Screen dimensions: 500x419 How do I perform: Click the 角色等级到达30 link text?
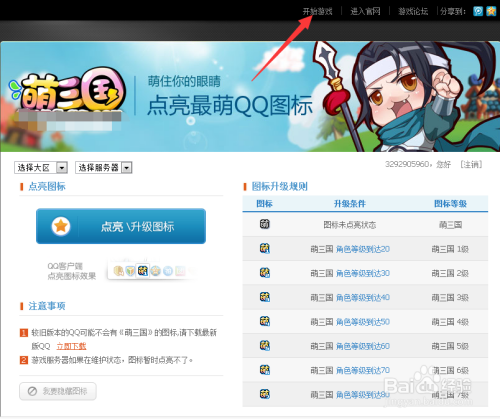click(363, 273)
